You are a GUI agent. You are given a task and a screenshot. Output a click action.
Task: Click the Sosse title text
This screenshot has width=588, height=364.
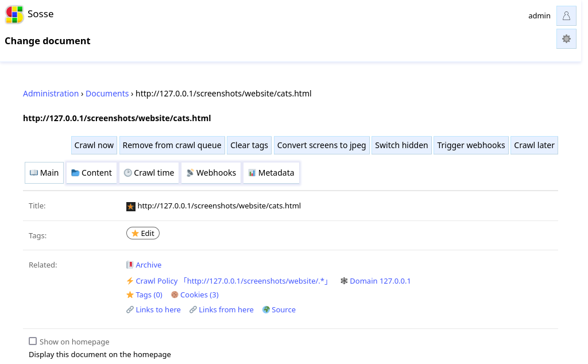pyautogui.click(x=41, y=14)
